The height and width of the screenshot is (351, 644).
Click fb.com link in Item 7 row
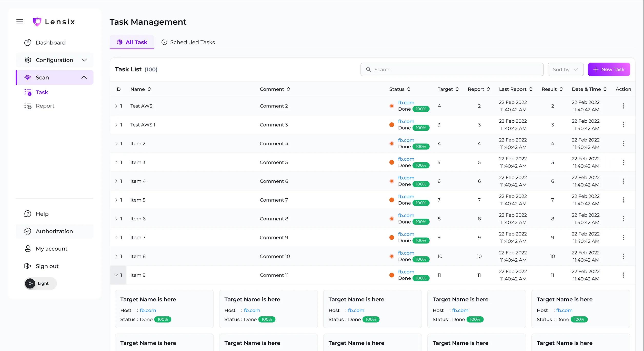(406, 234)
